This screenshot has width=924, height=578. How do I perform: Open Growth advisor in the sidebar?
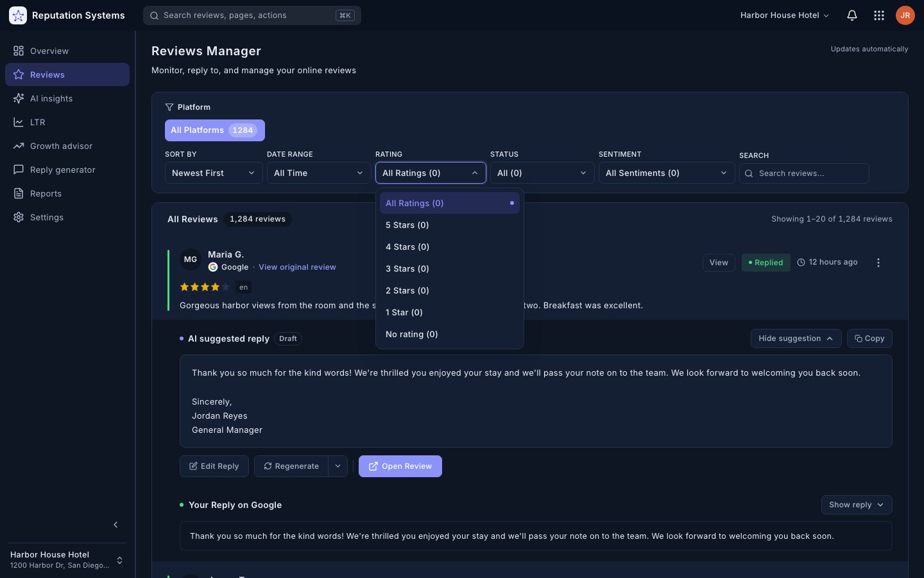click(67, 146)
